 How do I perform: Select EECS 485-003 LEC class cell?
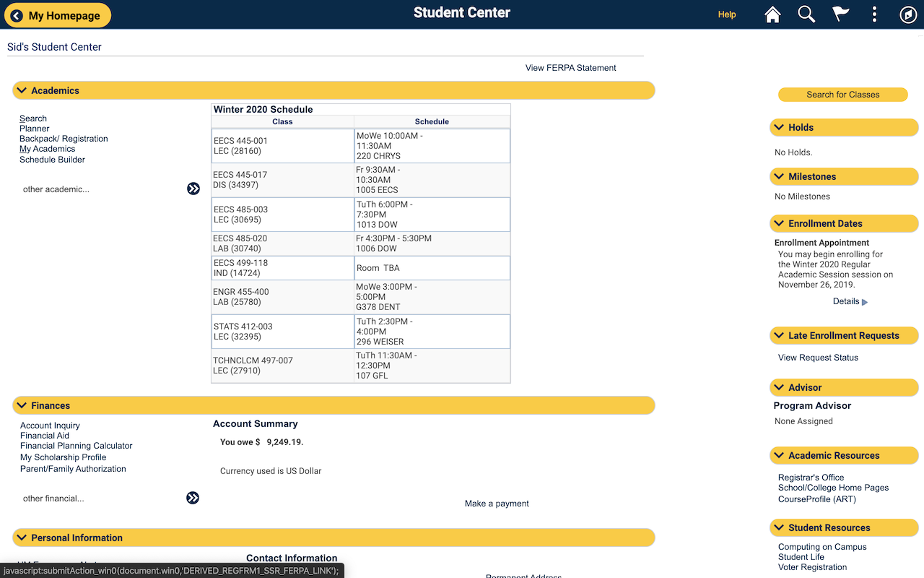coord(283,215)
